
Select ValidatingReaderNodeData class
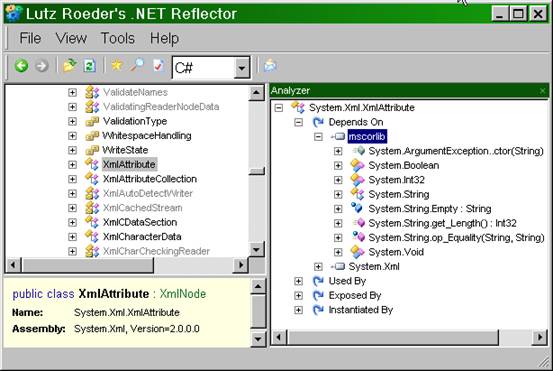[161, 107]
